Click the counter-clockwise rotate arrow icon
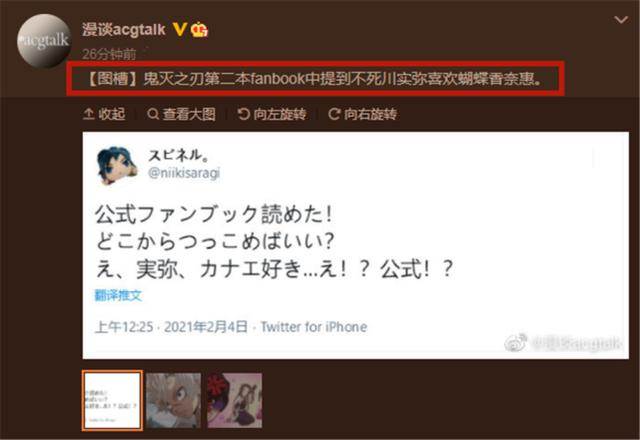This screenshot has width=640, height=440. coord(244,114)
